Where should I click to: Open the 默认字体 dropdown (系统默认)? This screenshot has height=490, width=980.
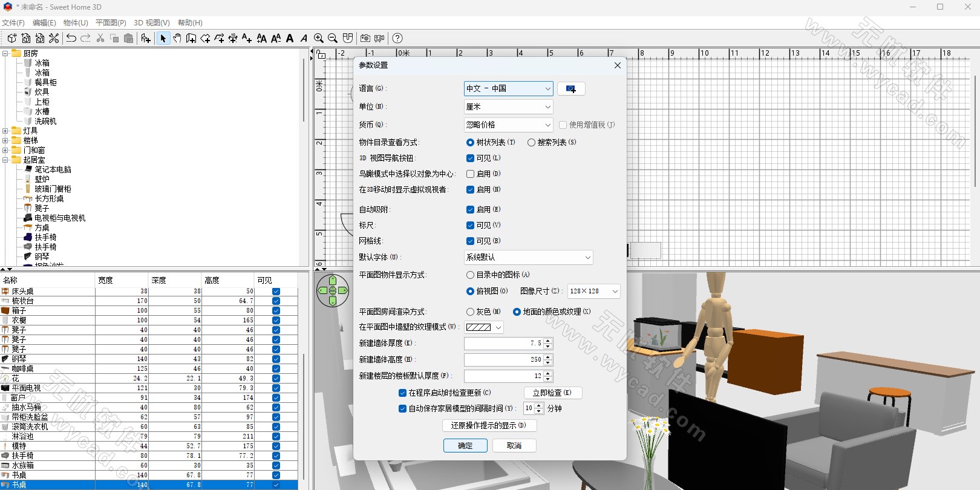[528, 257]
